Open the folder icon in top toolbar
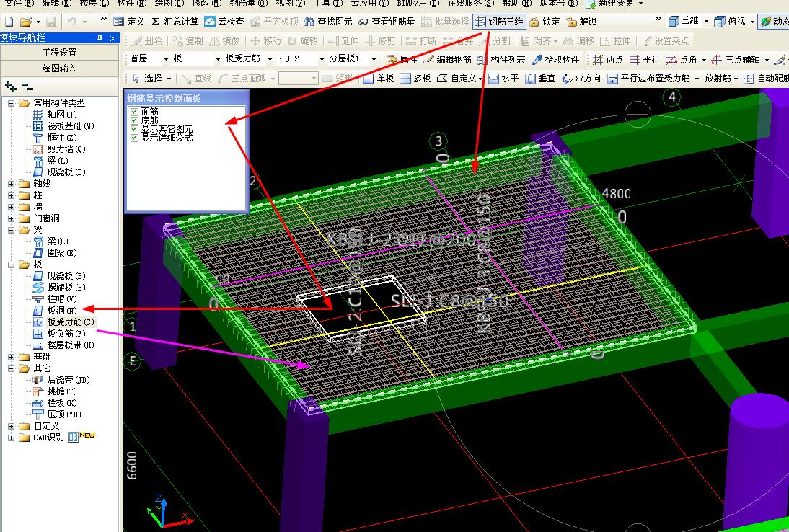The image size is (789, 532). pos(26,22)
